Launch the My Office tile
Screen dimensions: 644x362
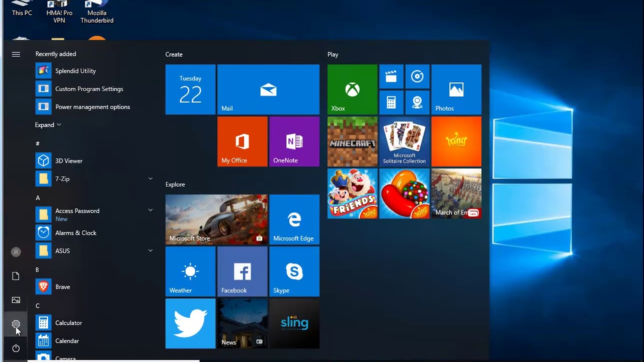242,141
